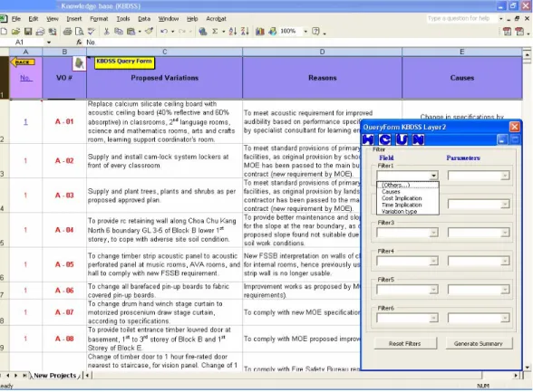Click the AutoSum sigma icon
Image resolution: width=533 pixels, height=392 pixels.
point(215,32)
